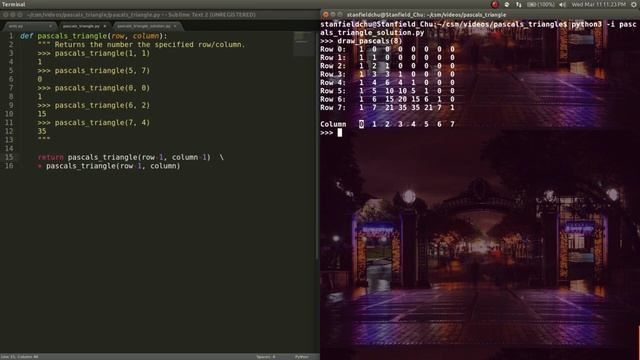
Task: Open the battery (100%) indicator
Action: [x=540, y=4]
